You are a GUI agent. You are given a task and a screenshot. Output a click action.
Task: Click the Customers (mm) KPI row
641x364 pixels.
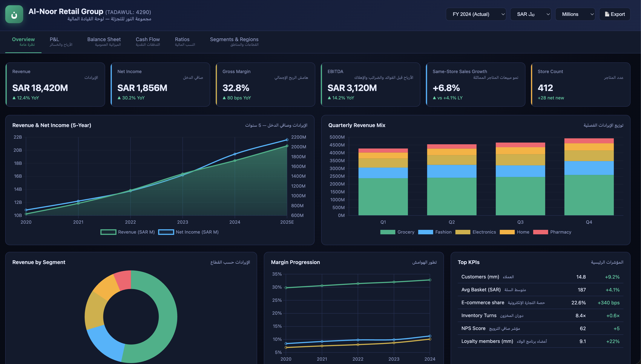click(540, 277)
